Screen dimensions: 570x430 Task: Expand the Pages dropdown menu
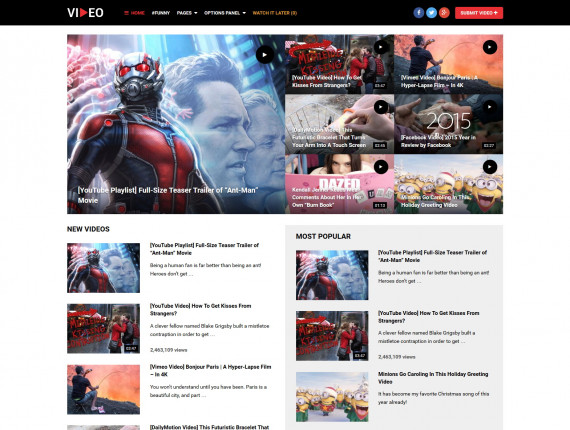point(187,13)
